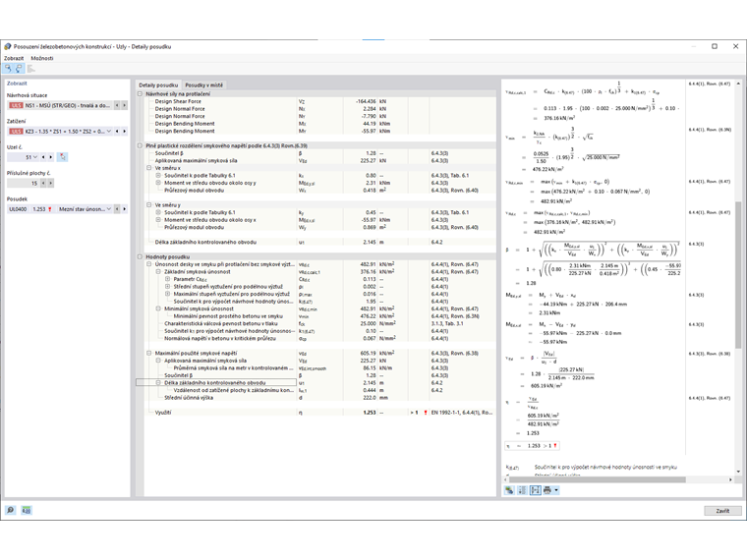Open the Zatížení KZ3 load combination dropdown
The image size is (747, 560).
pyautogui.click(x=109, y=131)
